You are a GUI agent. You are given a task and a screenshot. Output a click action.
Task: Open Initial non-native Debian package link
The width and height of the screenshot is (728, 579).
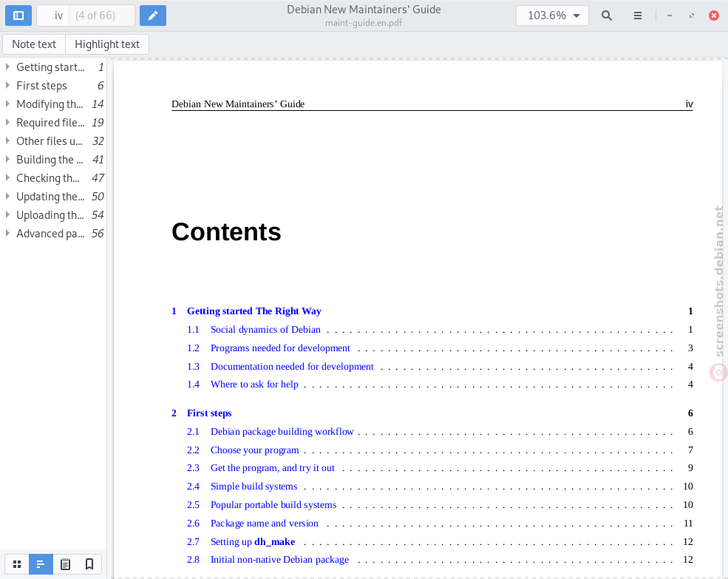279,560
